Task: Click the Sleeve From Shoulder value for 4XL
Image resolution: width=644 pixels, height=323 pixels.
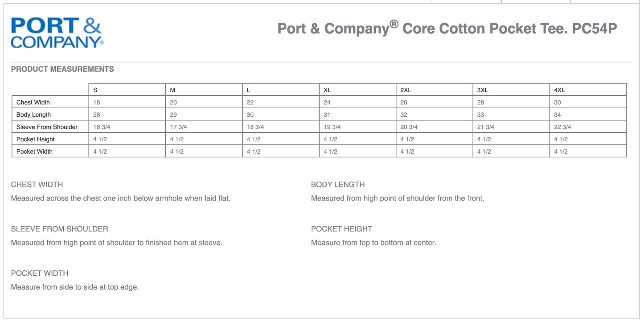Action: [562, 127]
